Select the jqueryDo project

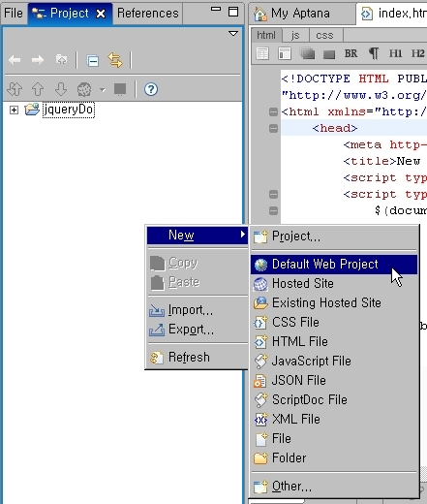69,110
